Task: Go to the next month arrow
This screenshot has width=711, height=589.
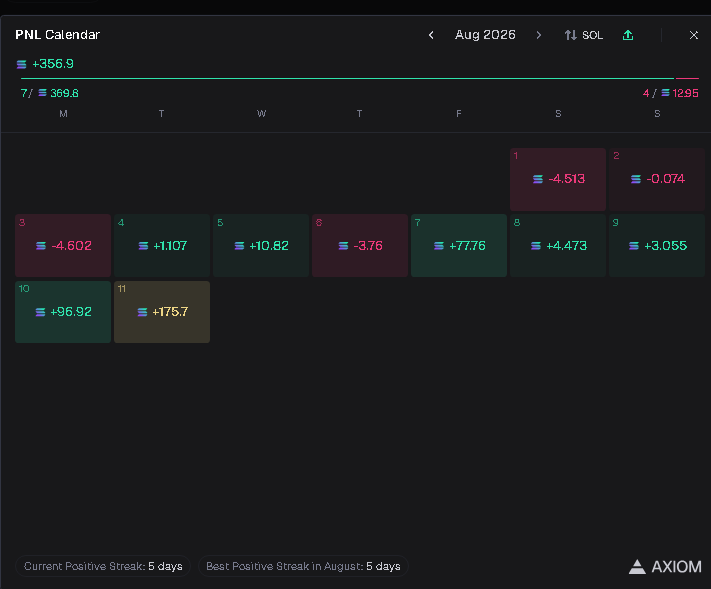Action: (x=539, y=35)
